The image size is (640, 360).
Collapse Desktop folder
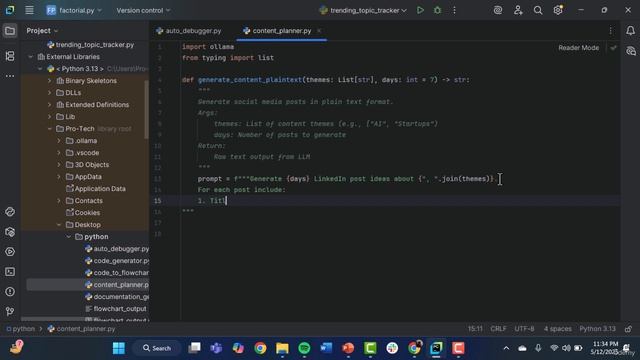59,224
